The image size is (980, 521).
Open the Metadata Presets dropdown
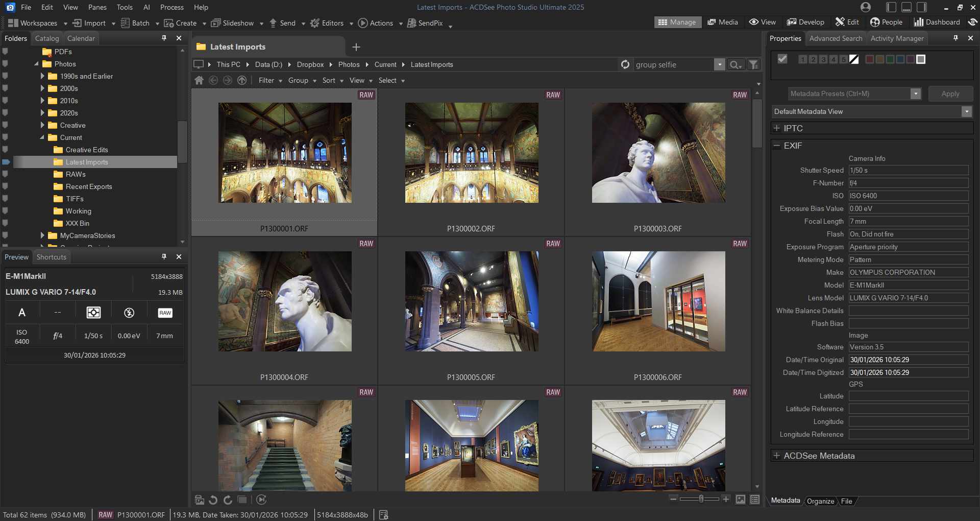point(916,93)
